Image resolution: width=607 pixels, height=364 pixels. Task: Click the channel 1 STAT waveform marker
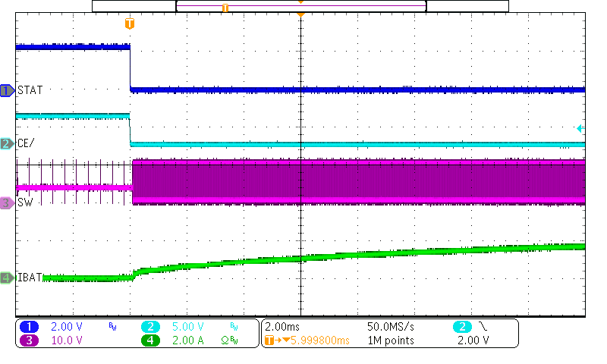7,90
